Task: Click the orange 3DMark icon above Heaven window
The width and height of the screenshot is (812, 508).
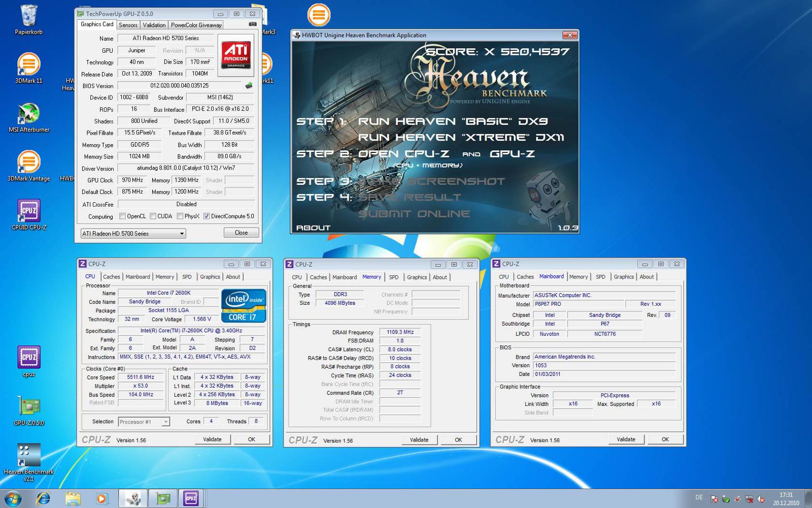Action: point(319,15)
